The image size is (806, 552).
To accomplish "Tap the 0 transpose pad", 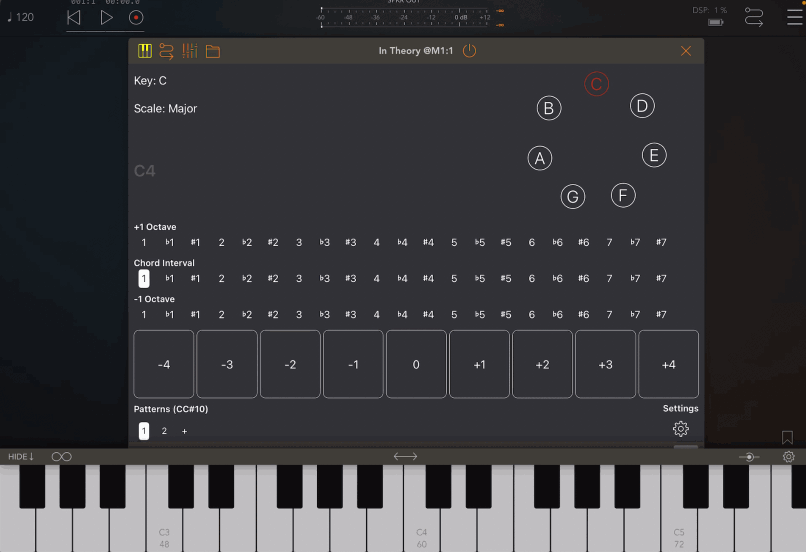I will [416, 364].
